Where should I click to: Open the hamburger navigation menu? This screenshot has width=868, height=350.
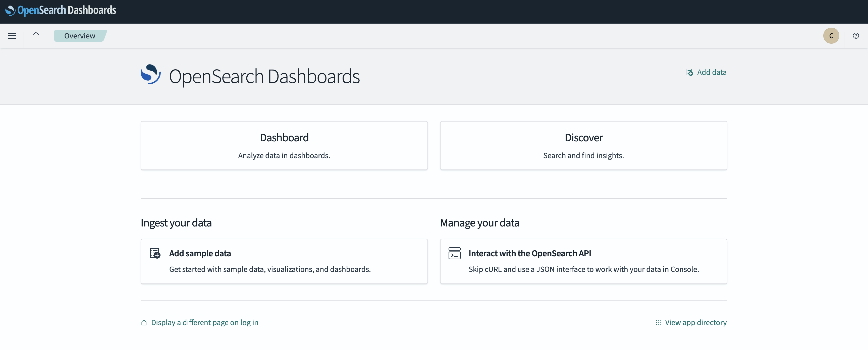pyautogui.click(x=12, y=36)
